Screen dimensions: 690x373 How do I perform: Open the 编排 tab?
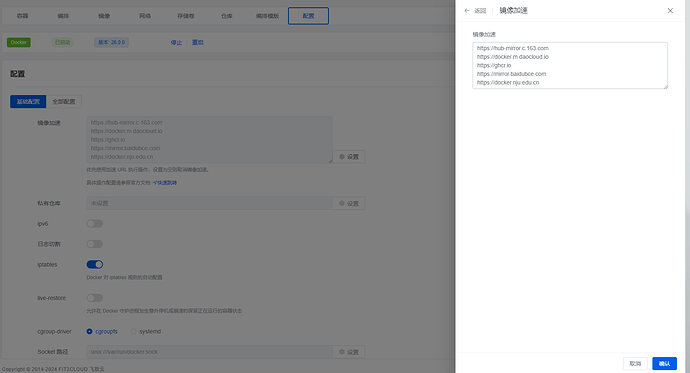click(63, 16)
